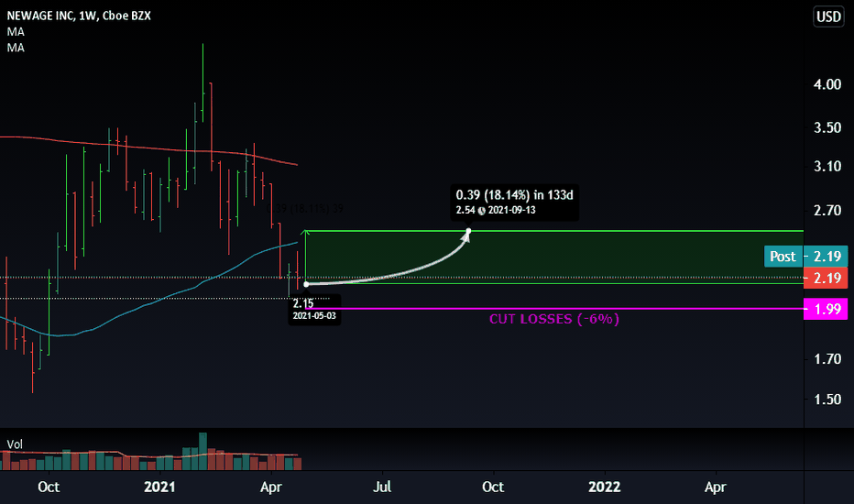Click the 1.70 price axis label

[x=827, y=359]
